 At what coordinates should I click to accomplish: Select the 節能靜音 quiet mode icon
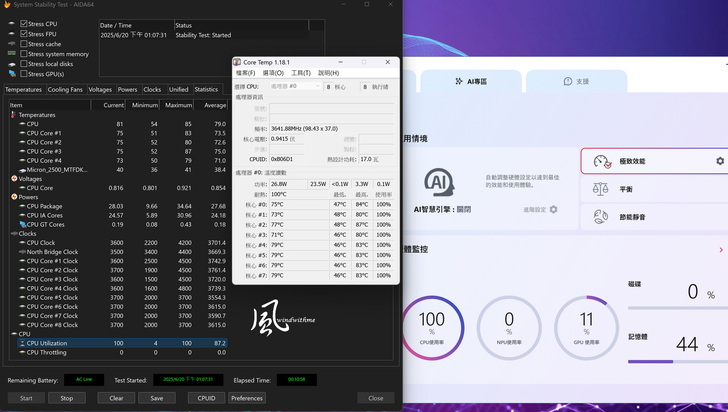point(601,216)
